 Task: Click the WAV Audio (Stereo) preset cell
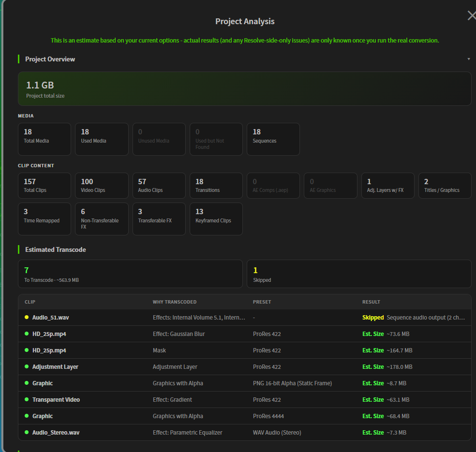[x=277, y=433]
